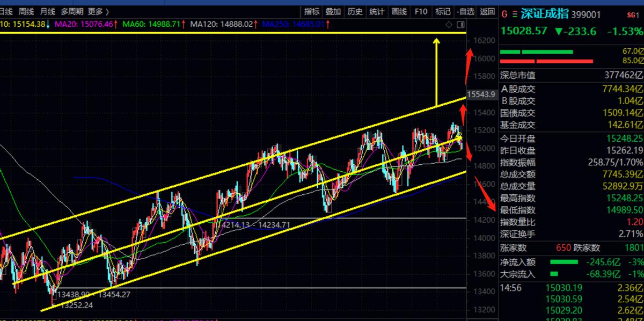This screenshot has width=644, height=321.
Task: Remove from watchlist with the -自选 button
Action: point(465,11)
